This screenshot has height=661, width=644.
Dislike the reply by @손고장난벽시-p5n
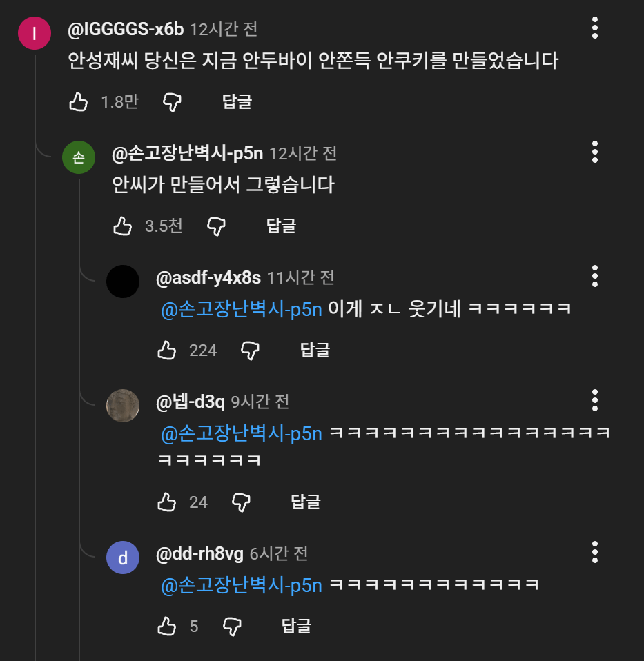[216, 226]
